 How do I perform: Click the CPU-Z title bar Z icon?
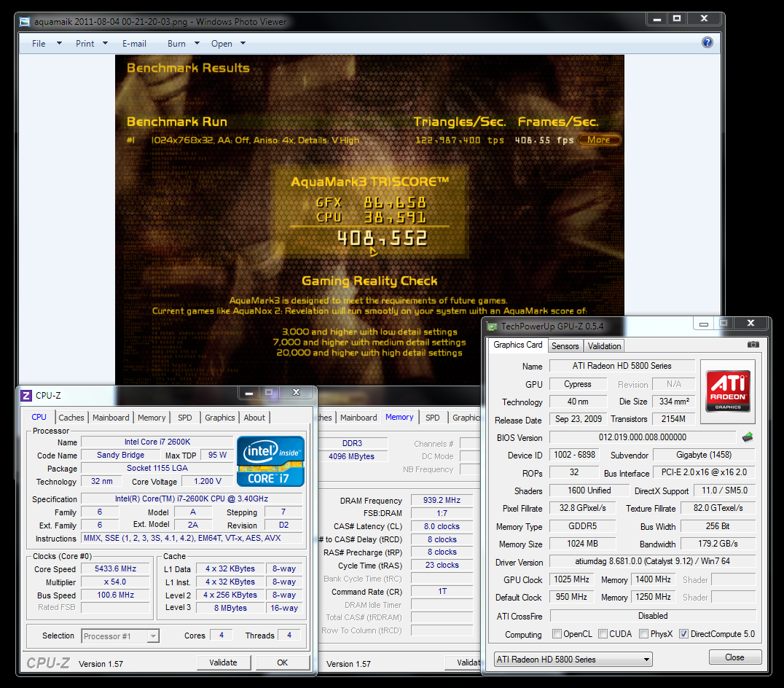(26, 396)
